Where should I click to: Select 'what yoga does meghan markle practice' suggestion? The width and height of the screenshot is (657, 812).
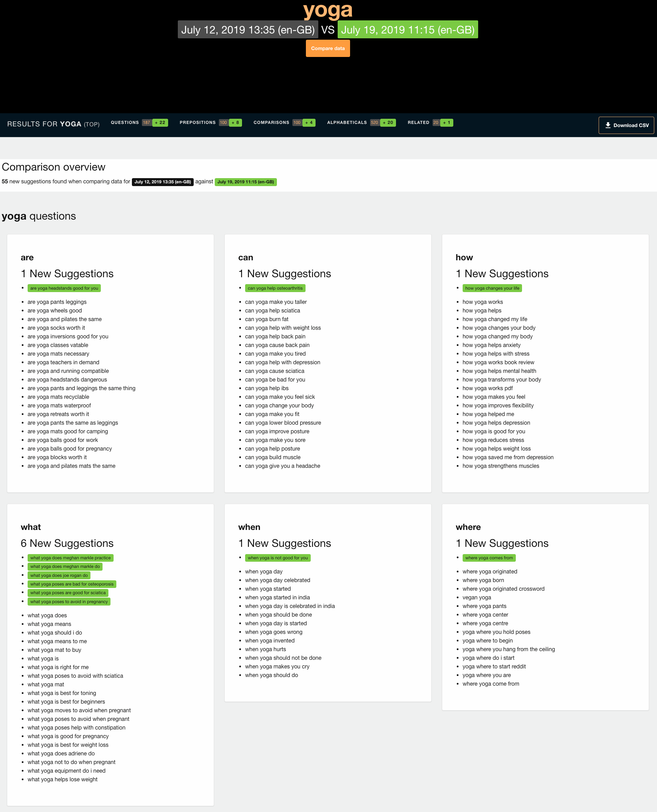(x=71, y=557)
